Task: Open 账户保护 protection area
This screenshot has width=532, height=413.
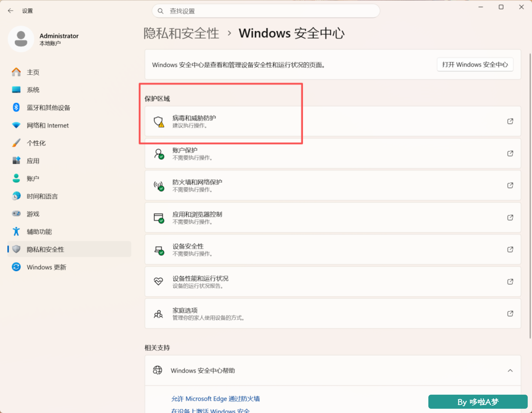Action: pos(333,153)
